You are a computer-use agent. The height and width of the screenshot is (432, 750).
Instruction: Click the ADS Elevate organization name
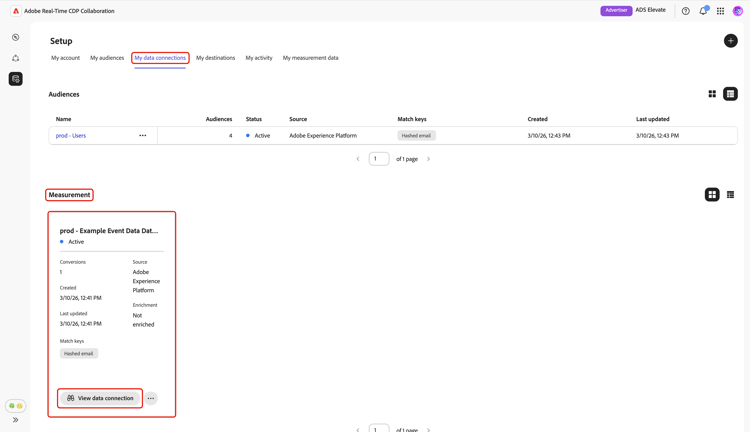tap(651, 10)
